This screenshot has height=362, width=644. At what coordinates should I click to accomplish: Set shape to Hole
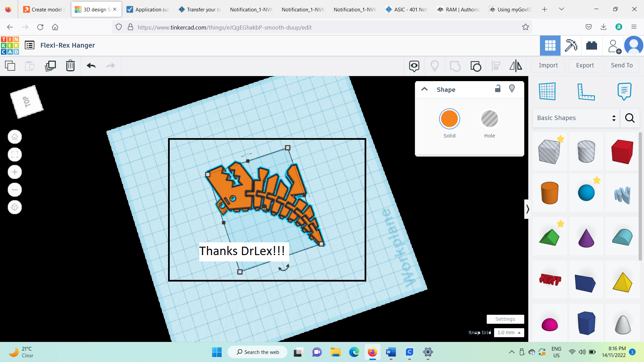[x=490, y=119]
